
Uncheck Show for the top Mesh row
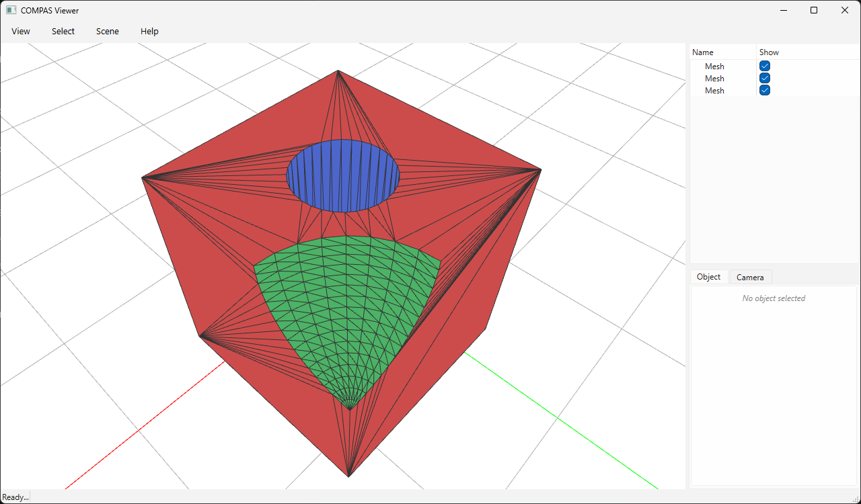point(765,66)
